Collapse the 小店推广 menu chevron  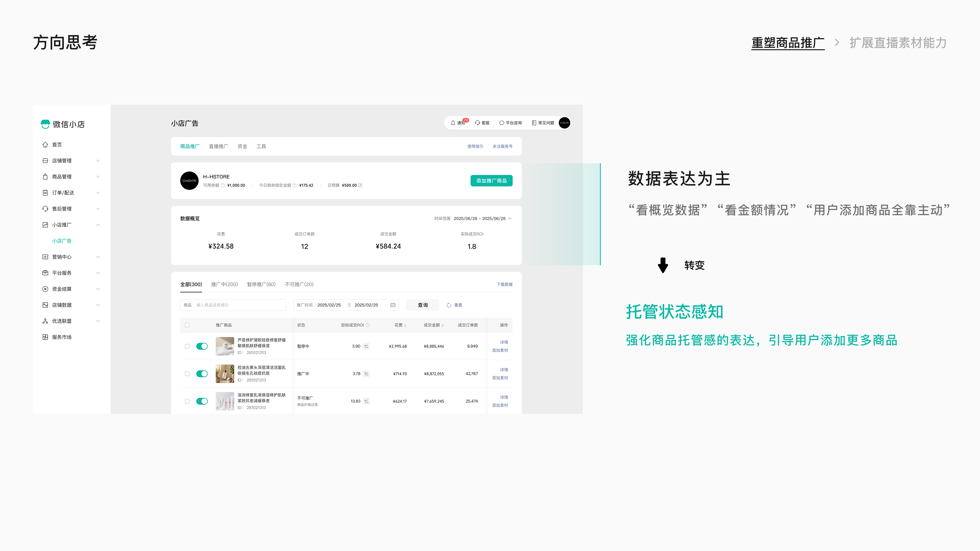pyautogui.click(x=98, y=225)
